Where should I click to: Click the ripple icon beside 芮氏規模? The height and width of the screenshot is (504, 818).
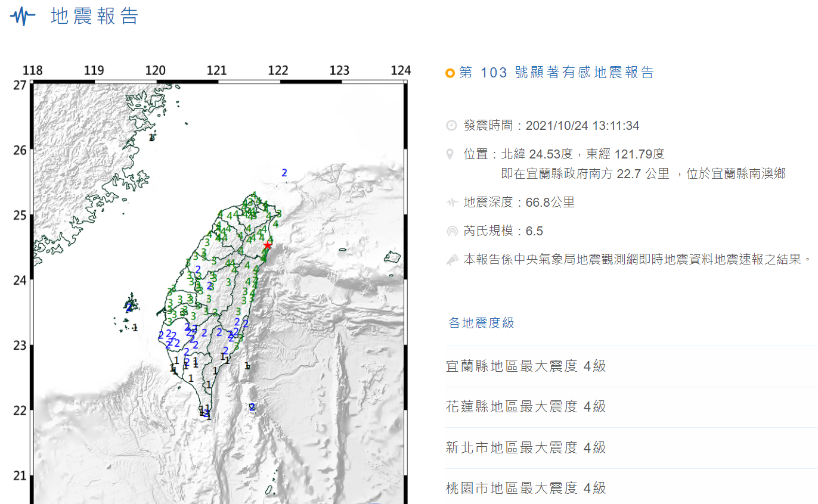(x=451, y=231)
